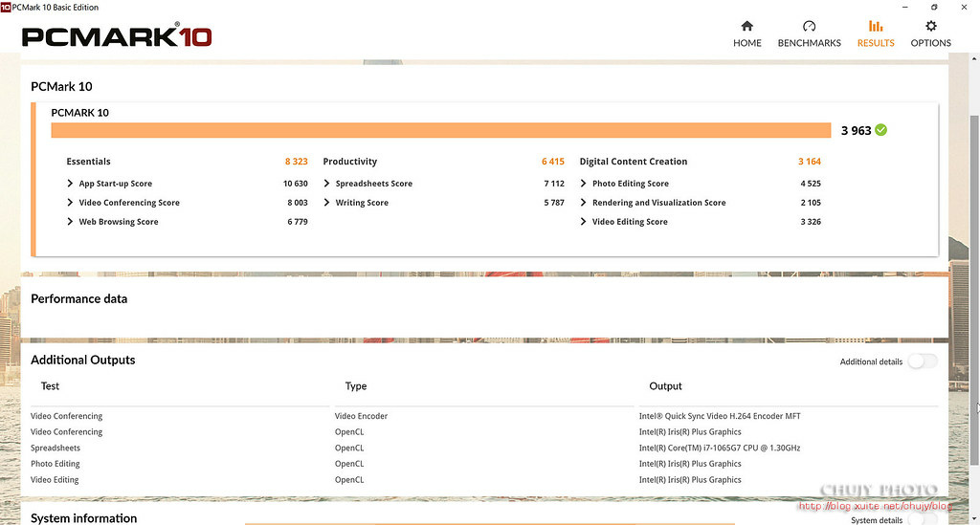Click the Digital Content Creation score 3 164
Screen dimensions: 980x525
[810, 162]
